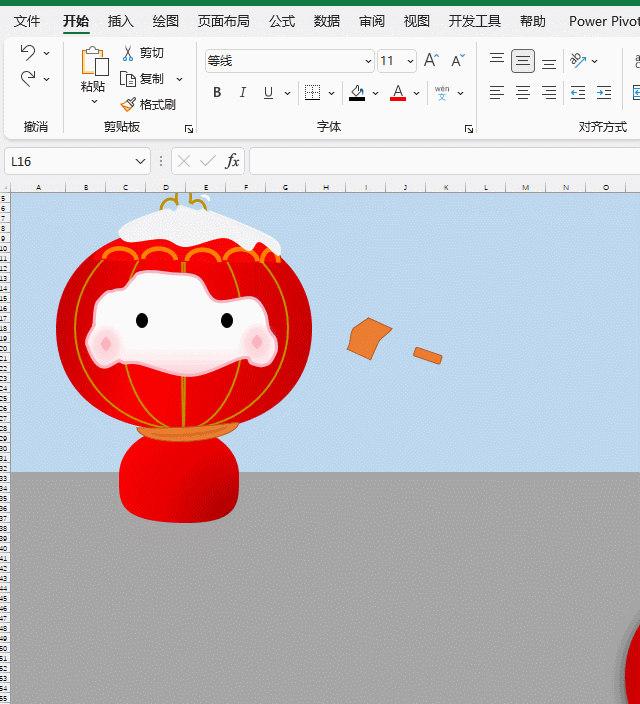
Task: Increase font size with the larger A
Action: click(432, 60)
